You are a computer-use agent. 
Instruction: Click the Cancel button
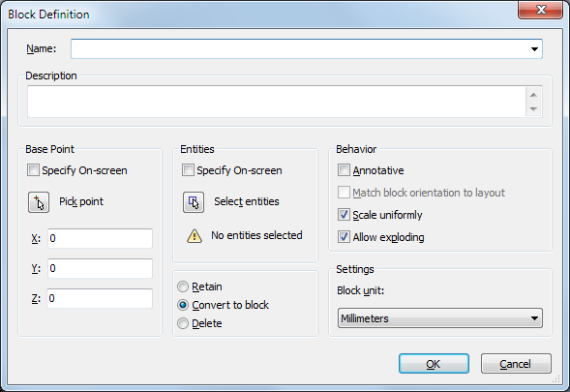[516, 364]
